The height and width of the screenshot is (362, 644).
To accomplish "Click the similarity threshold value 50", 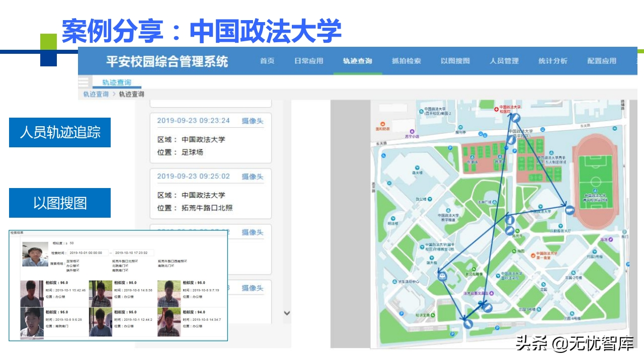I will pos(71,243).
